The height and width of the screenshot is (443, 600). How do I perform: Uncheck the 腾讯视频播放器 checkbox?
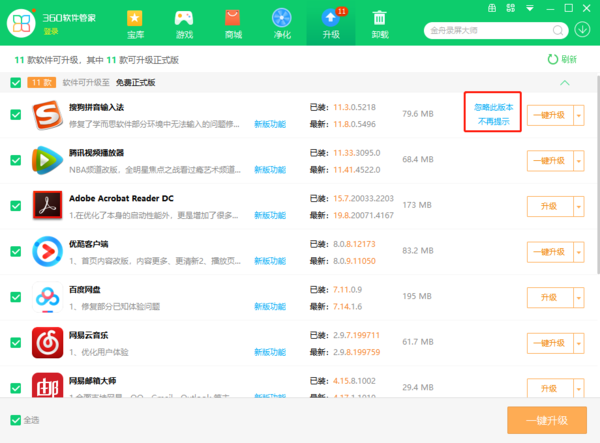(15, 160)
